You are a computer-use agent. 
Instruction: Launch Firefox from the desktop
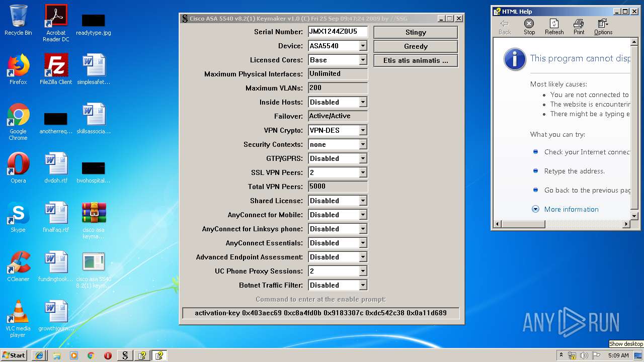pos(18,69)
